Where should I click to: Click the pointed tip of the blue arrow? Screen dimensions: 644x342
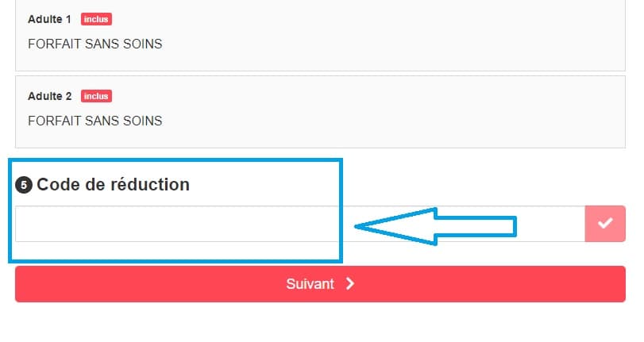[359, 228]
